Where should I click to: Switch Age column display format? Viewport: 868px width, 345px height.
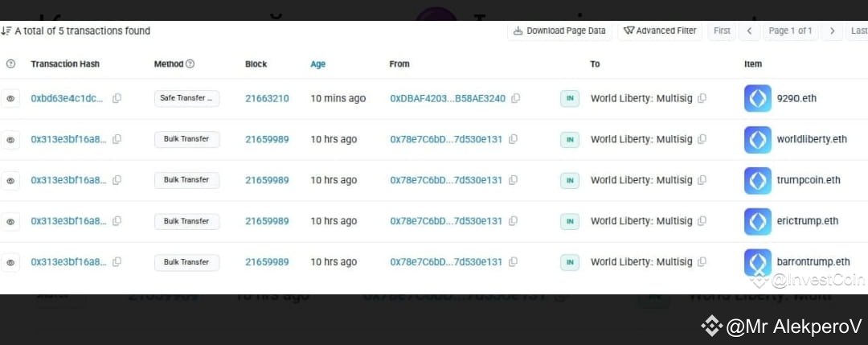317,64
